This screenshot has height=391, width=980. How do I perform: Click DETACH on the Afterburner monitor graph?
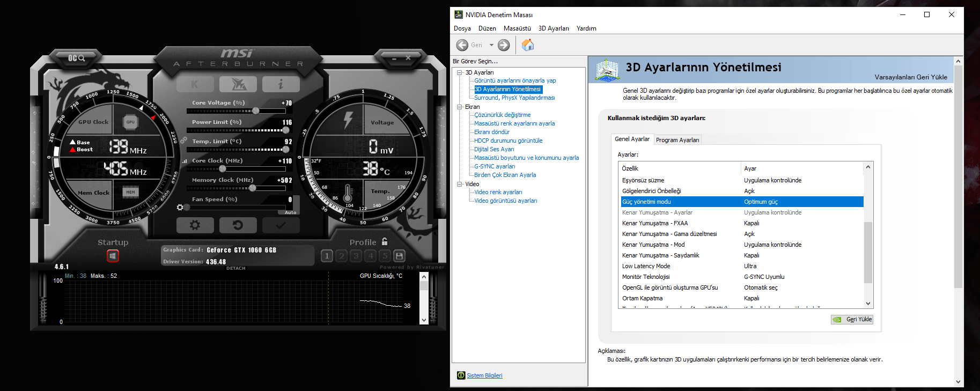(x=236, y=268)
